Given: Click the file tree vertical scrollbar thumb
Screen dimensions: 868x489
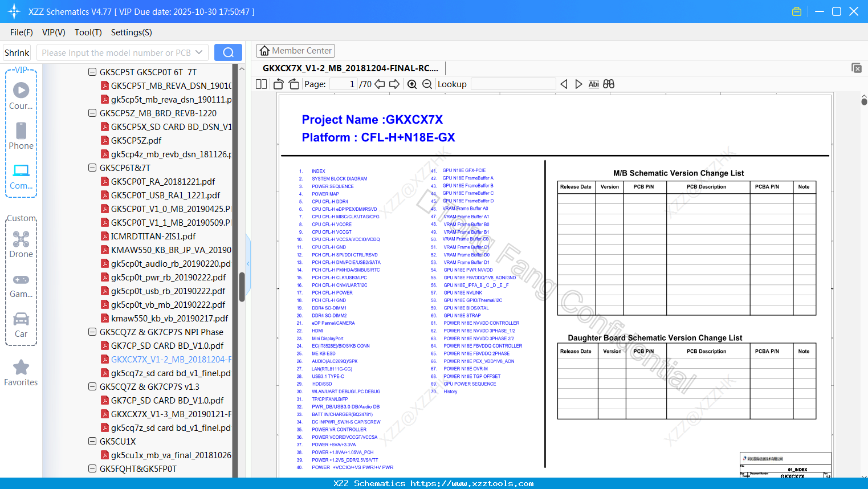Looking at the screenshot, I should click(242, 287).
